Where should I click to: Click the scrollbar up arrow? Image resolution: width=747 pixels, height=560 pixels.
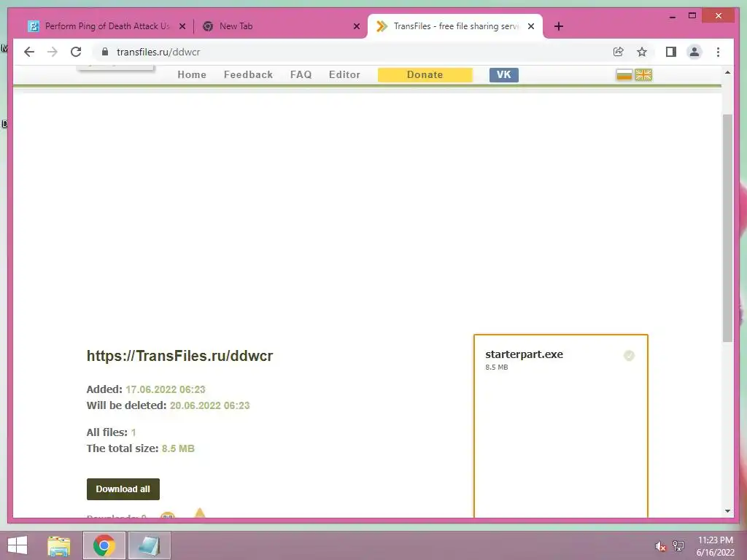(727, 72)
